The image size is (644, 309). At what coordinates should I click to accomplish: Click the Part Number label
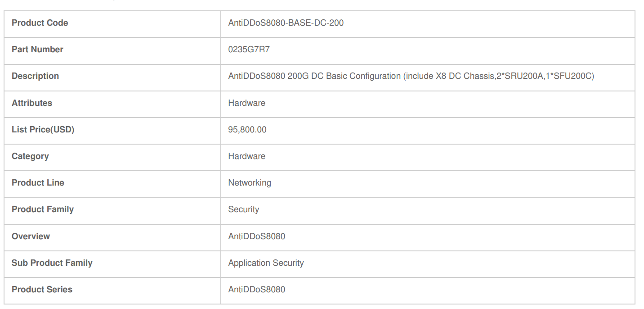pyautogui.click(x=37, y=50)
